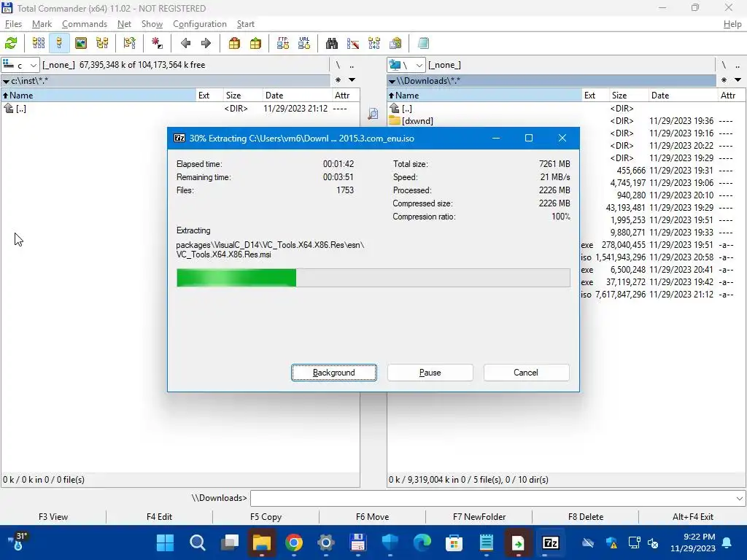
Task: Go to parent via left panel two-dots button
Action: [352, 65]
